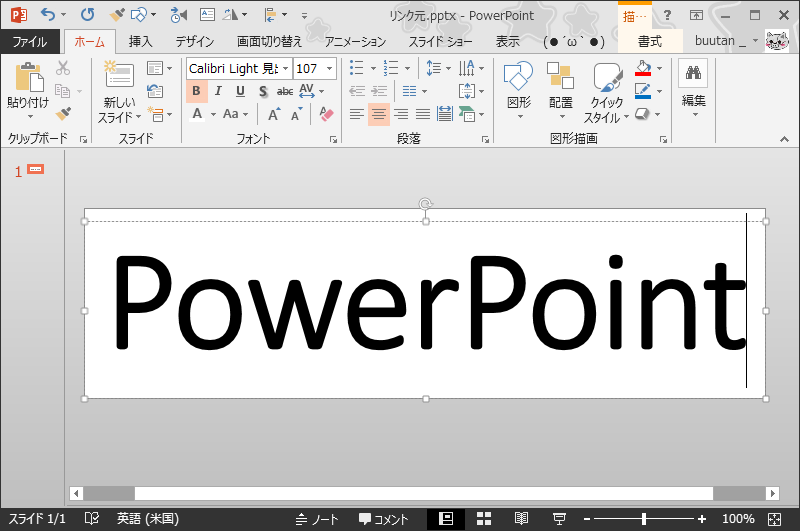Open the font color A dropdown arrow
The width and height of the screenshot is (800, 531).
pos(213,114)
